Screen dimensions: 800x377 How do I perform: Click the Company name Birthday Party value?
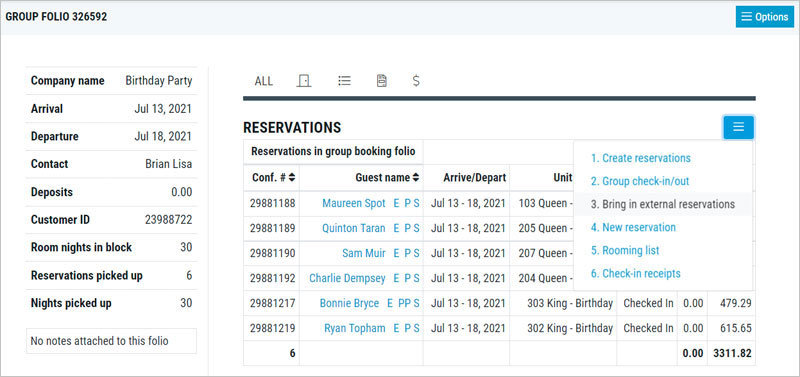pyautogui.click(x=159, y=81)
